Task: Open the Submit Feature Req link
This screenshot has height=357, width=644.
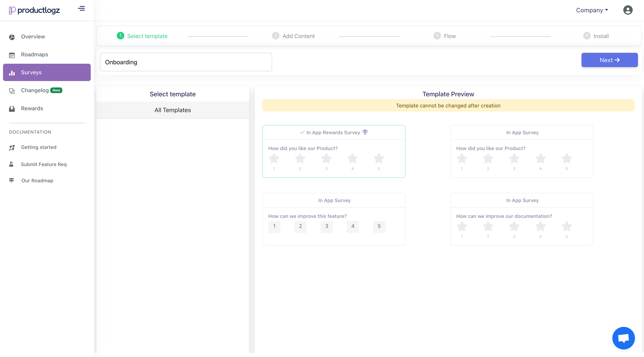Action: point(43,164)
